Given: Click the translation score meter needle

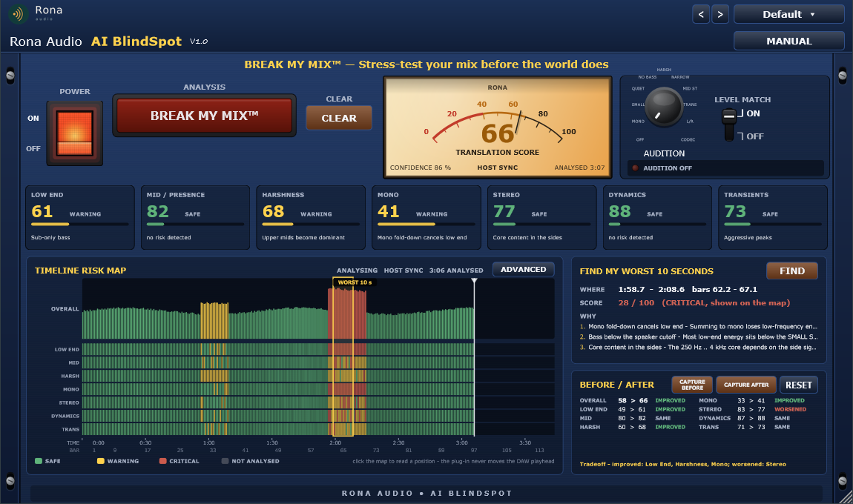Looking at the screenshot, I should pyautogui.click(x=518, y=122).
